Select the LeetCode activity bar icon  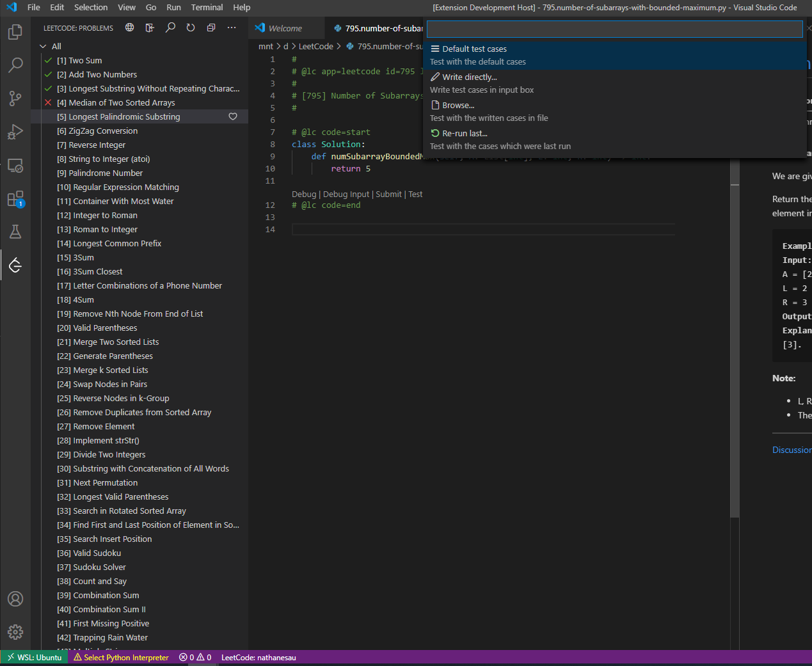[x=15, y=265]
